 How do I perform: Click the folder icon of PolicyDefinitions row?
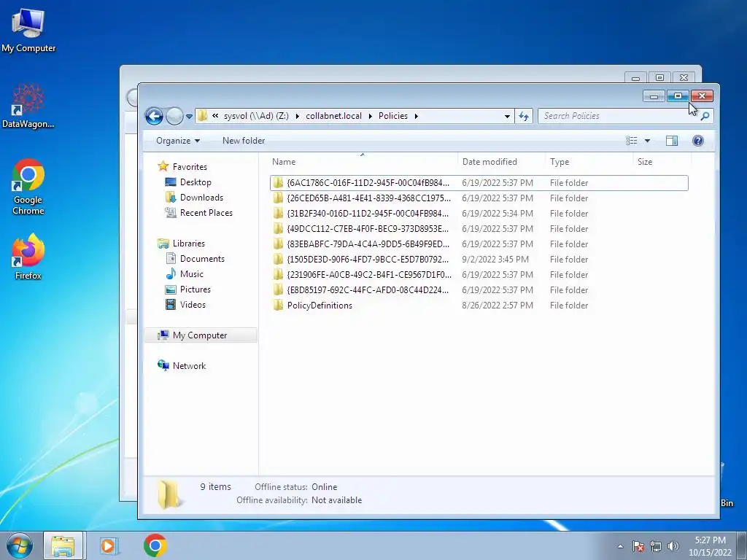coord(278,306)
